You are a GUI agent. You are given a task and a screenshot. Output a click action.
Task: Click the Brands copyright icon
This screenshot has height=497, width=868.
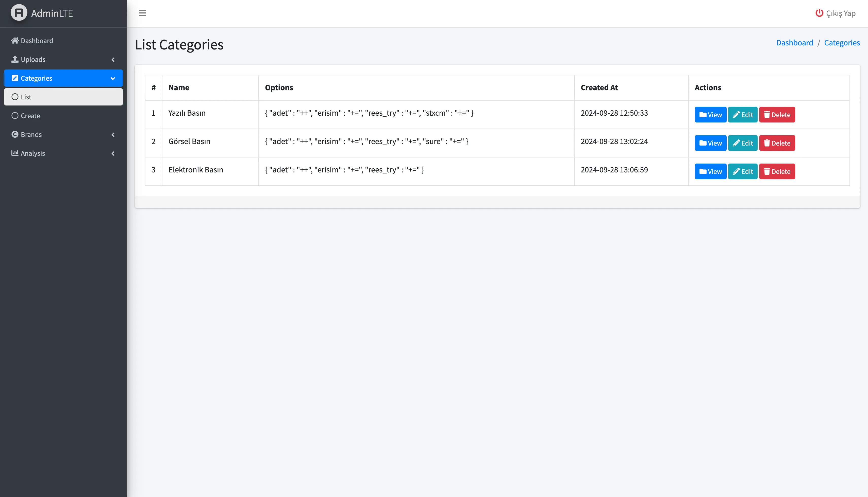[x=15, y=134]
